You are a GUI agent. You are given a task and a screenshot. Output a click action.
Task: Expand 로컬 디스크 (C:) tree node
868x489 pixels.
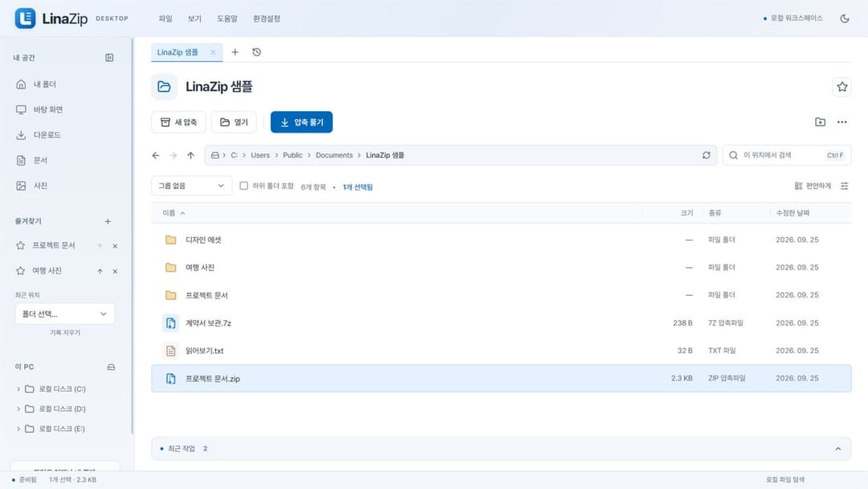click(18, 389)
